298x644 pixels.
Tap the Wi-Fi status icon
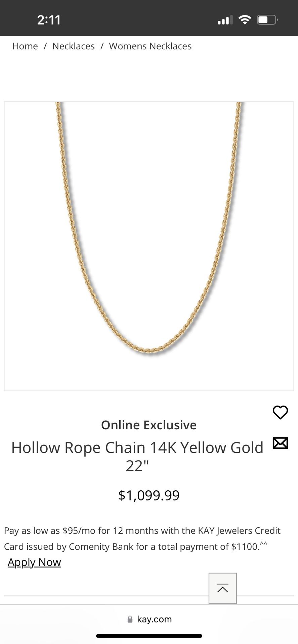245,20
